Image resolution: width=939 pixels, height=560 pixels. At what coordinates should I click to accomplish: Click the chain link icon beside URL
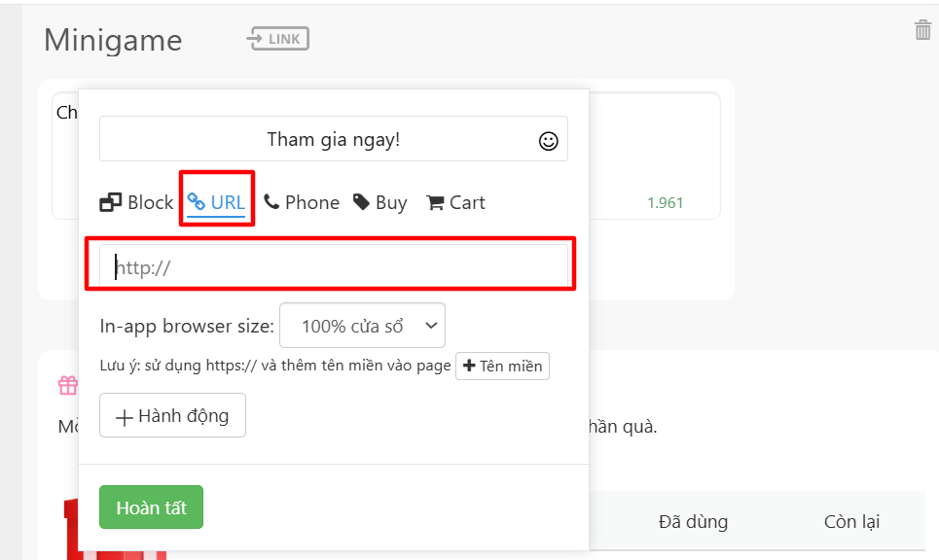(x=197, y=201)
